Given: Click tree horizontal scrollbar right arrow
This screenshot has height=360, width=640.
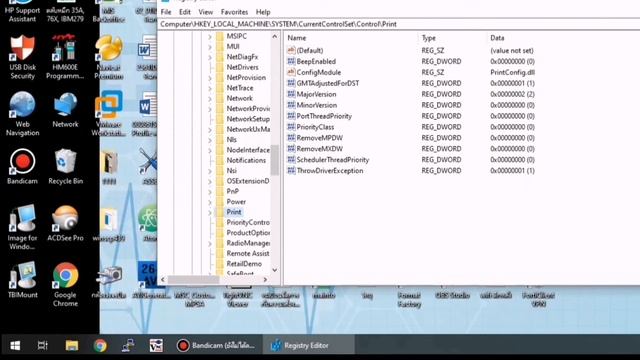Looking at the screenshot, I should 265,280.
